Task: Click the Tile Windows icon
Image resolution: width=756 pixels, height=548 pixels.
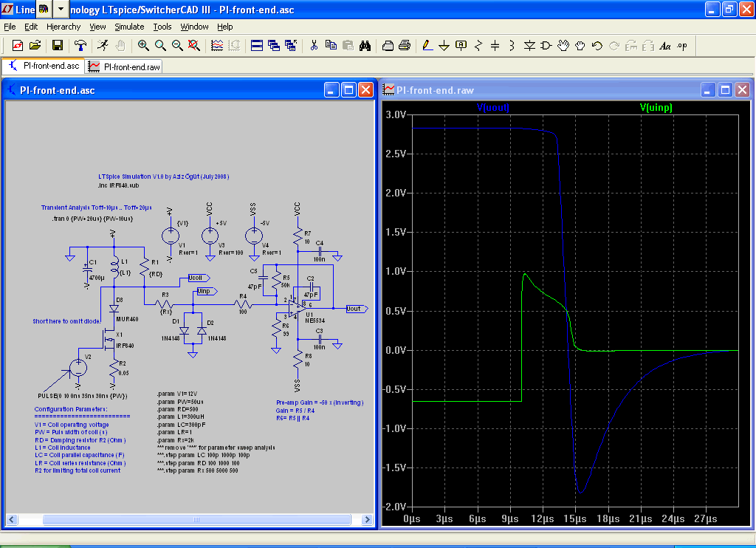Action: coord(257,45)
